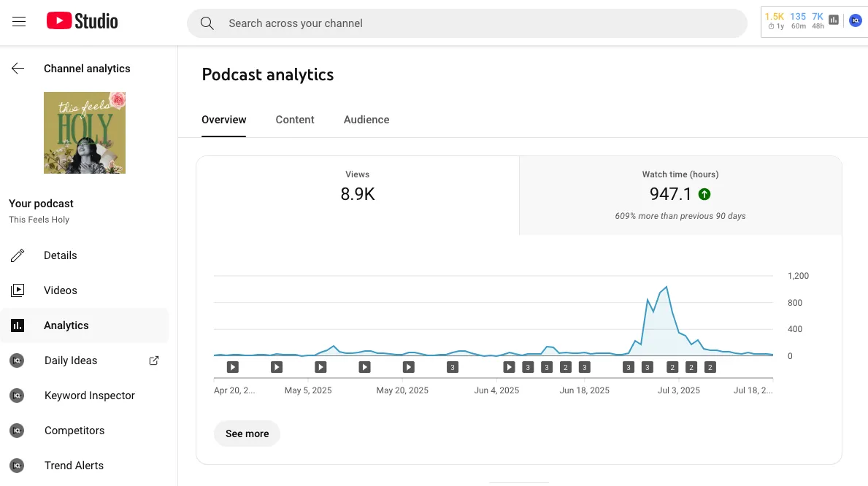Open the Details sidebar item
The image size is (868, 486).
click(x=85, y=255)
